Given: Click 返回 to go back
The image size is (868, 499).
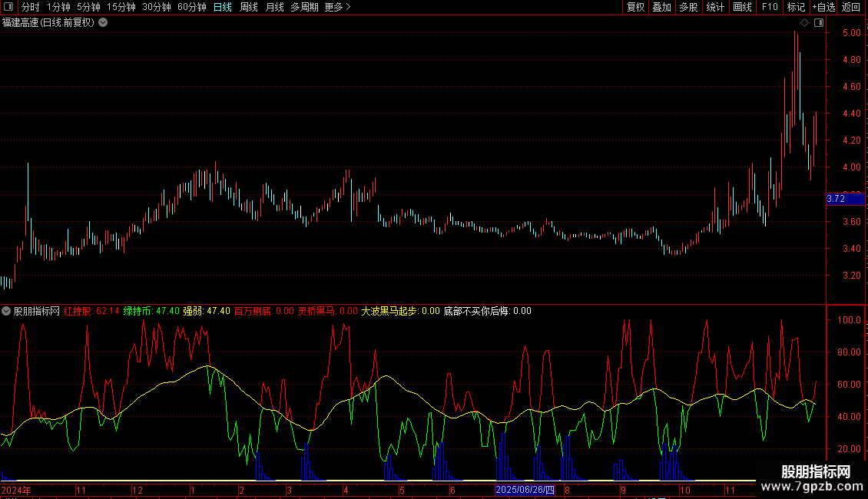Looking at the screenshot, I should tap(851, 7).
